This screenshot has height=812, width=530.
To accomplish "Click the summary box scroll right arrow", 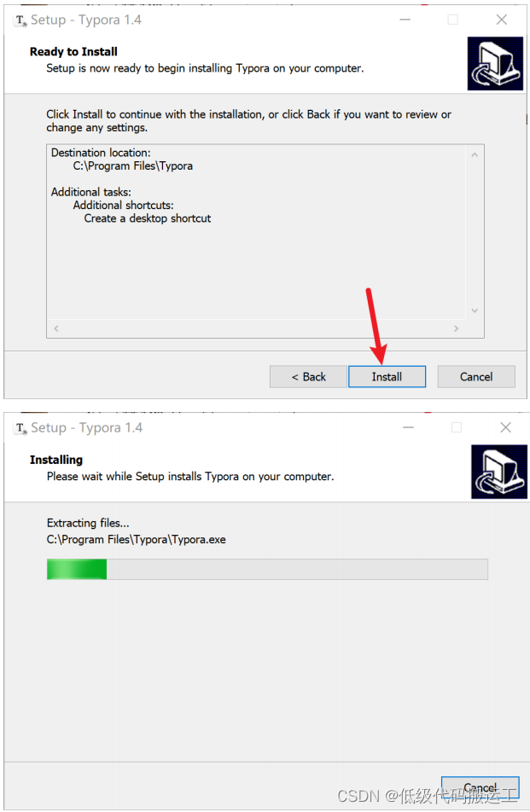I will tap(456, 328).
